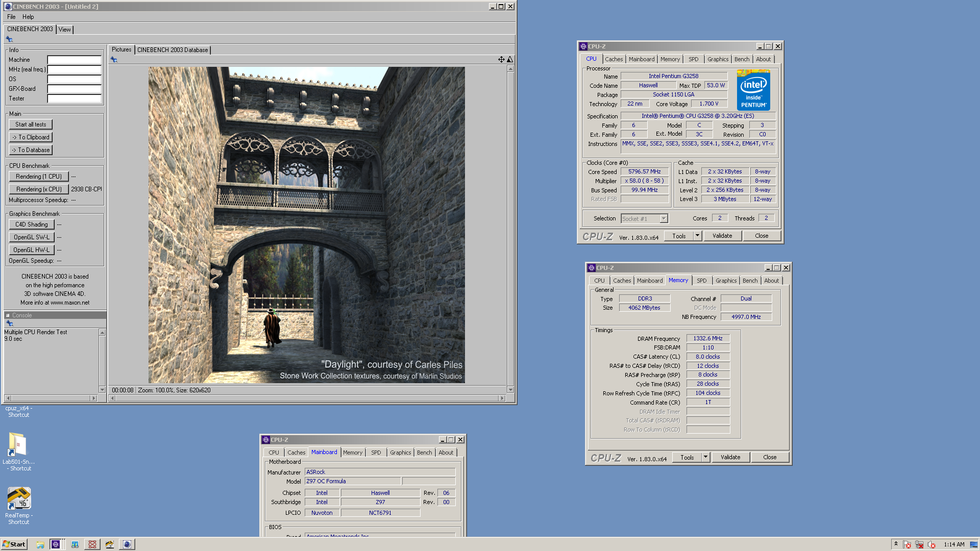Open the About tab in CPU-Z Memory window
This screenshot has height=551, width=980.
[772, 281]
